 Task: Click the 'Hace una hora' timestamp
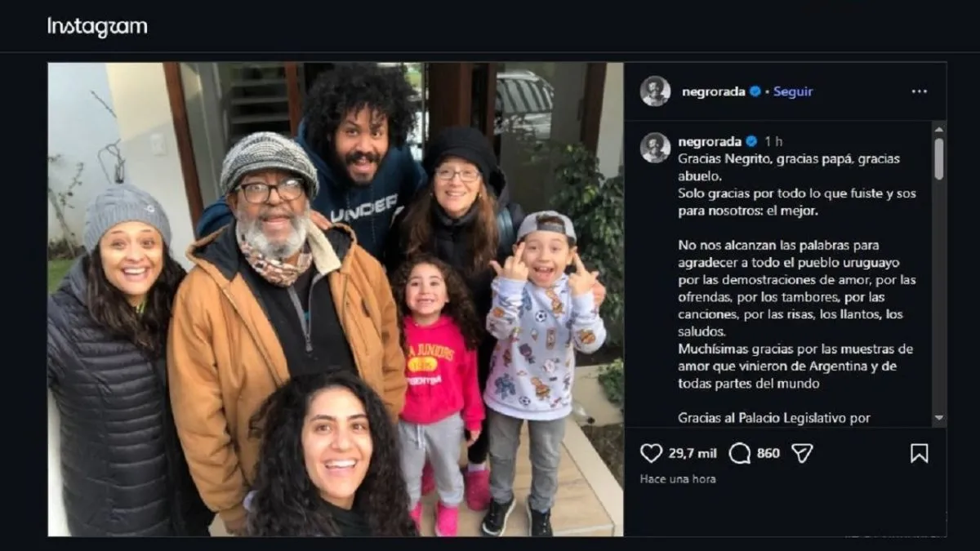pyautogui.click(x=678, y=479)
